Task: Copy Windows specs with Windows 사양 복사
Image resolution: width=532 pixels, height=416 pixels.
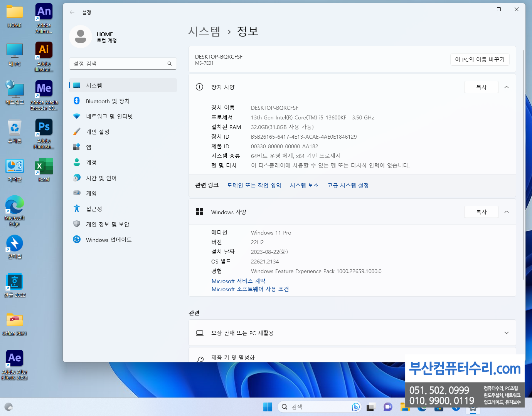Action: pyautogui.click(x=481, y=212)
